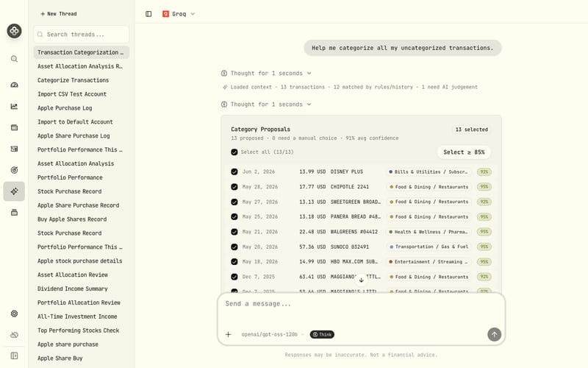Open the activity list icon
The height and width of the screenshot is (368, 588).
[x=14, y=149]
